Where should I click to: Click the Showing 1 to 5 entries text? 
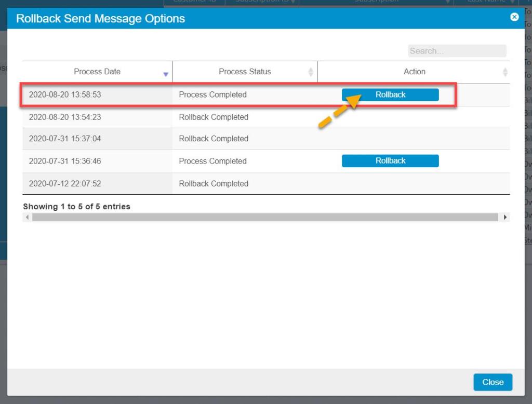coord(76,206)
